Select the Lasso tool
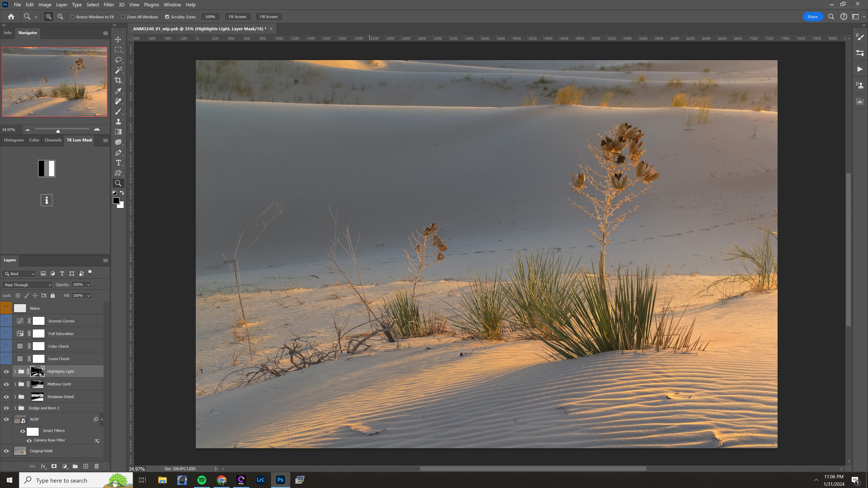This screenshot has width=868, height=488. pyautogui.click(x=118, y=60)
